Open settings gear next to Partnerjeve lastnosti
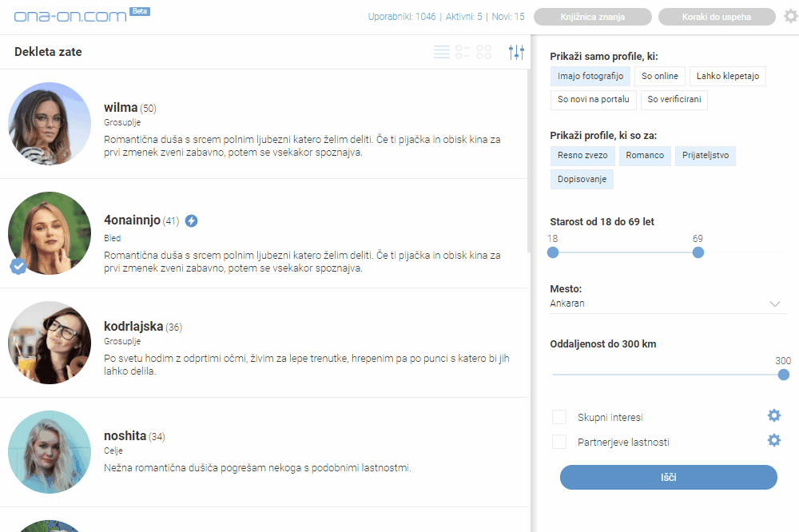This screenshot has width=799, height=532. pyautogui.click(x=773, y=440)
